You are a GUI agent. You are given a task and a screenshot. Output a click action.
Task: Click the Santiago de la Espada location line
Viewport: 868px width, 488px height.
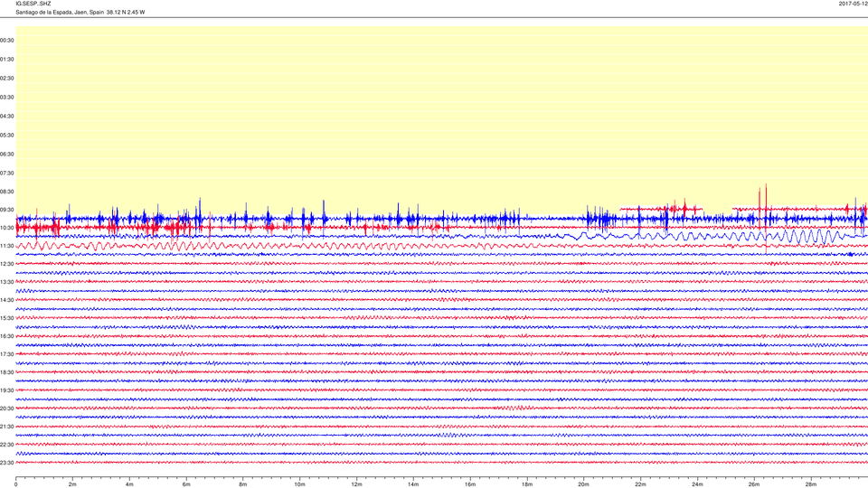[x=80, y=12]
